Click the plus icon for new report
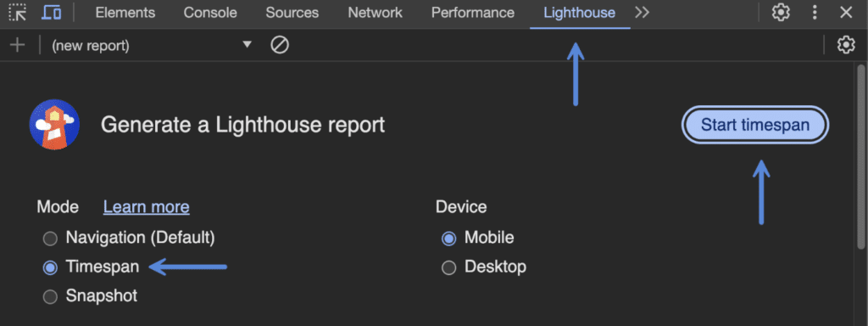The image size is (868, 326). 18,45
